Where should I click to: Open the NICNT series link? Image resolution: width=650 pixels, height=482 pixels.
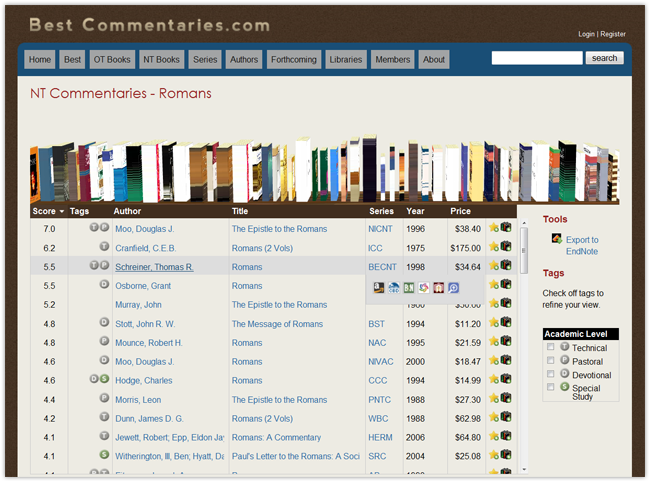coord(380,229)
